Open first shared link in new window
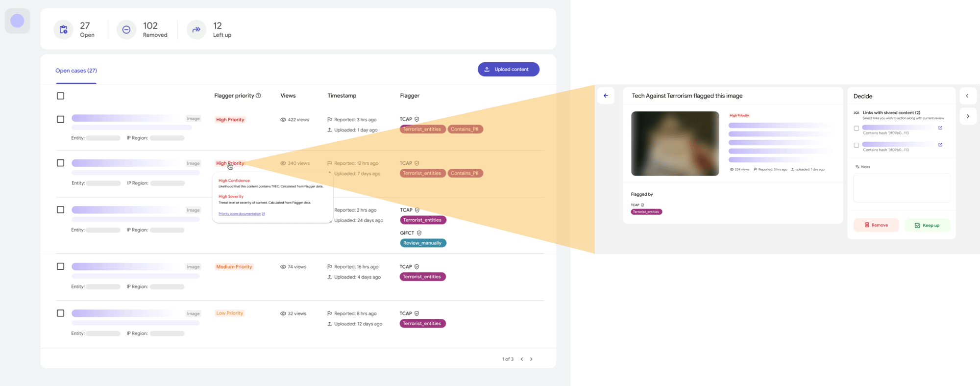 tap(940, 128)
